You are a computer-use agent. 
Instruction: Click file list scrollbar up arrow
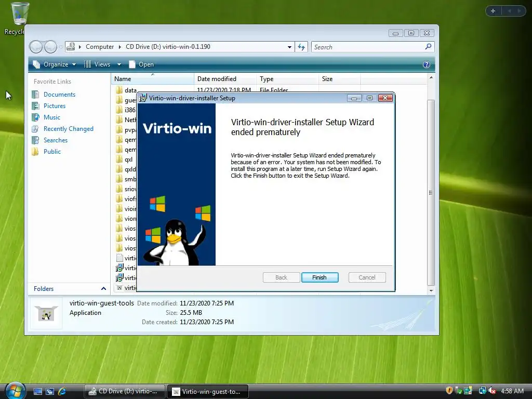(x=431, y=78)
